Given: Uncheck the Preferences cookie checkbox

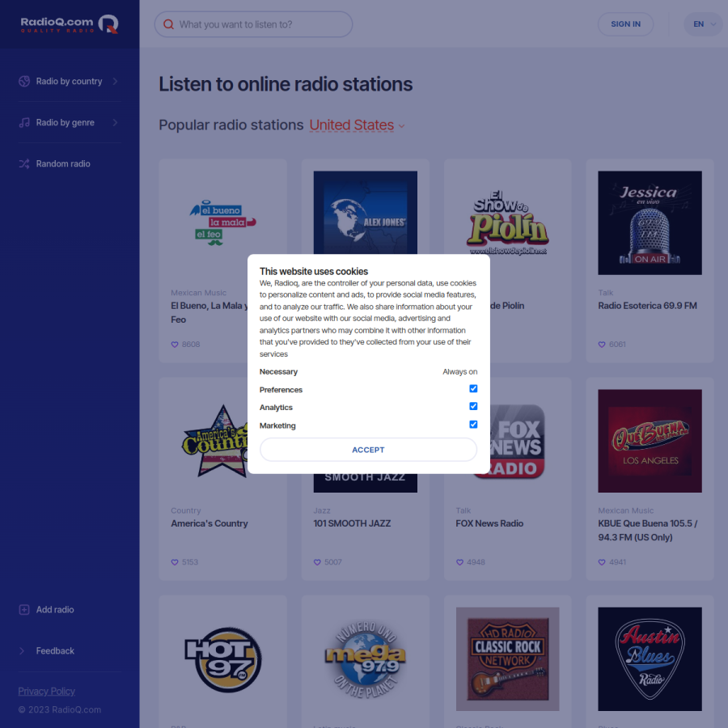Looking at the screenshot, I should click(473, 388).
